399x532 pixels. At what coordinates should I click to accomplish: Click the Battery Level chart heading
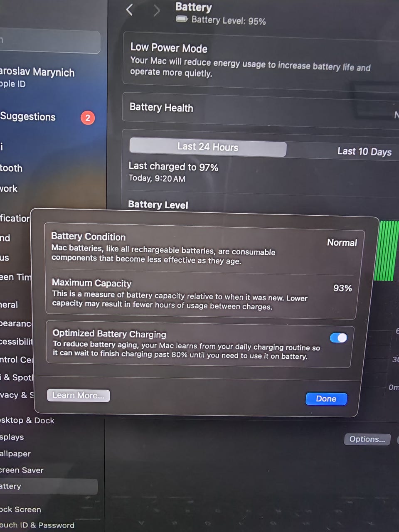click(158, 204)
